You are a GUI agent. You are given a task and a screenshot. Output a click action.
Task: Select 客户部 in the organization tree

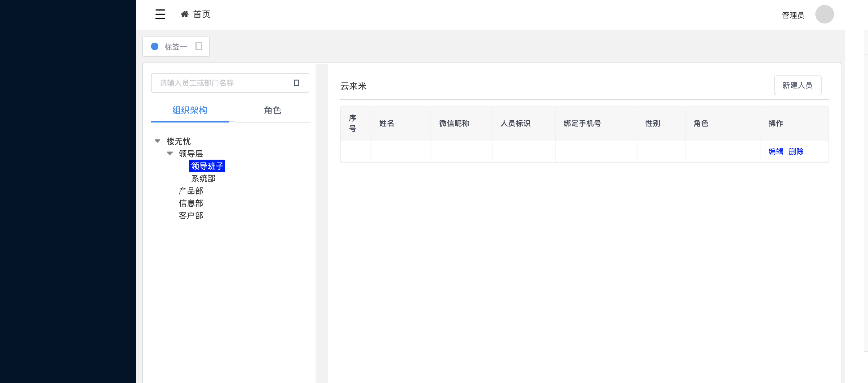[x=191, y=216]
